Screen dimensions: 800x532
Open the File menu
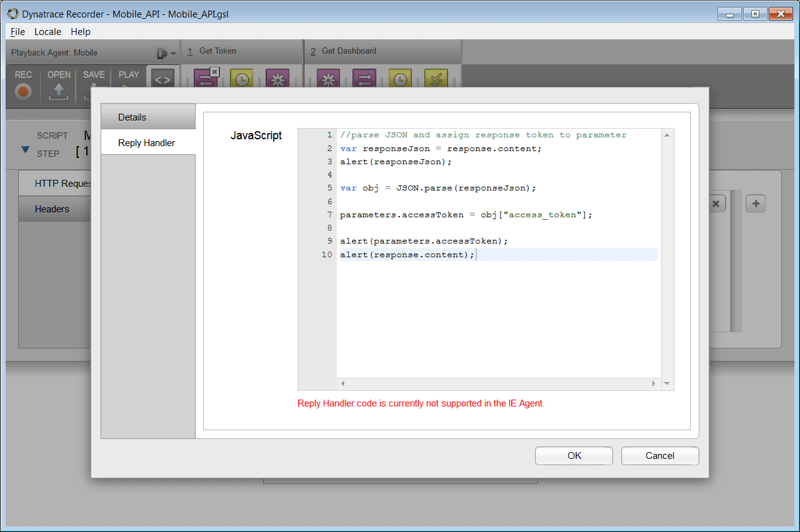[x=17, y=32]
